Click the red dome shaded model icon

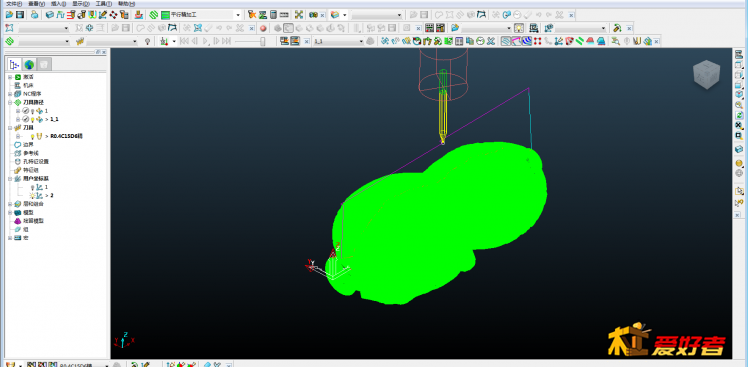(x=590, y=42)
